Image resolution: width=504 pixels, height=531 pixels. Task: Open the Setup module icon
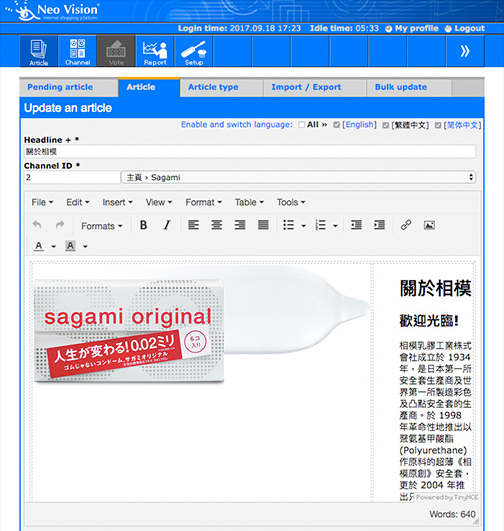click(194, 51)
